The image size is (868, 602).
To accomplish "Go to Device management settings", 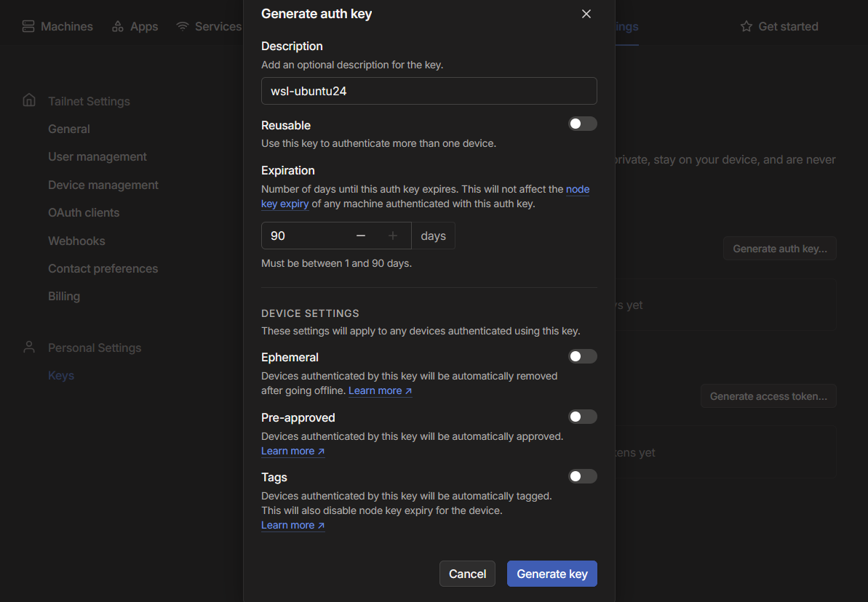I will coord(103,185).
